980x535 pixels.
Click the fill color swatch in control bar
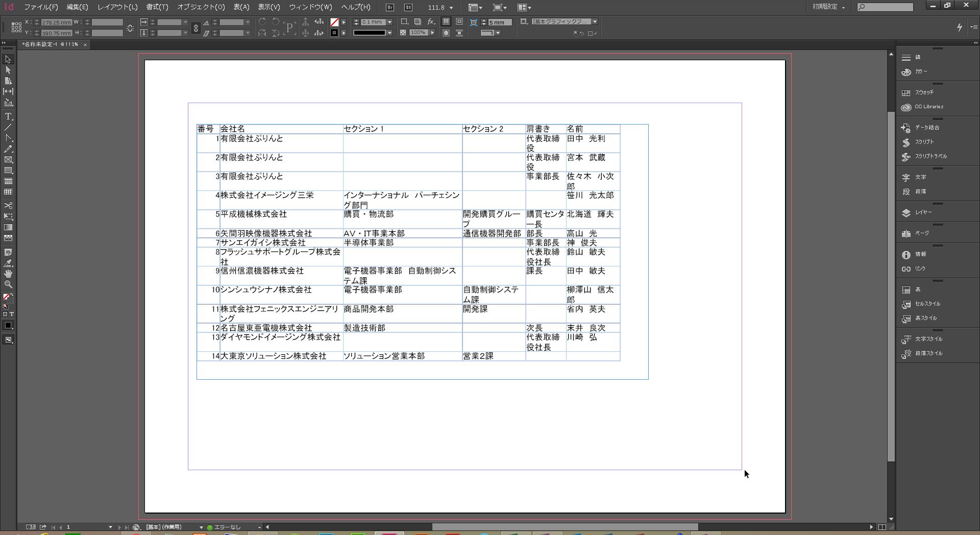click(x=334, y=22)
